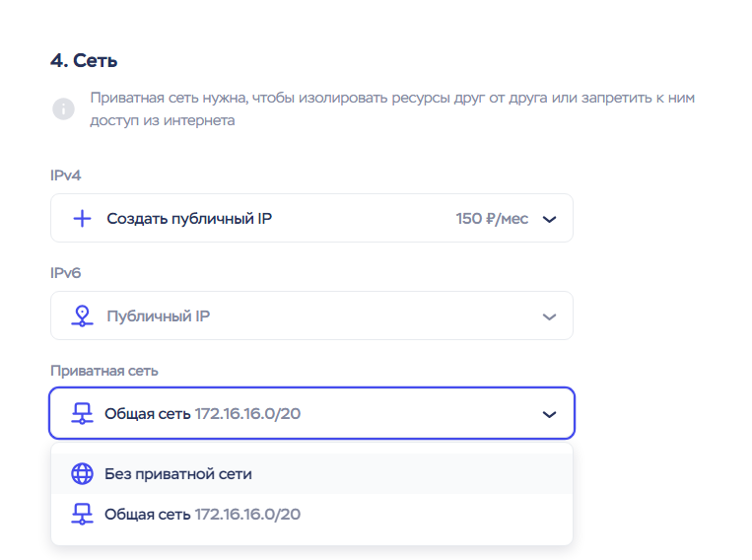Click the IPv4 field label
This screenshot has height=560, width=752.
tap(65, 175)
